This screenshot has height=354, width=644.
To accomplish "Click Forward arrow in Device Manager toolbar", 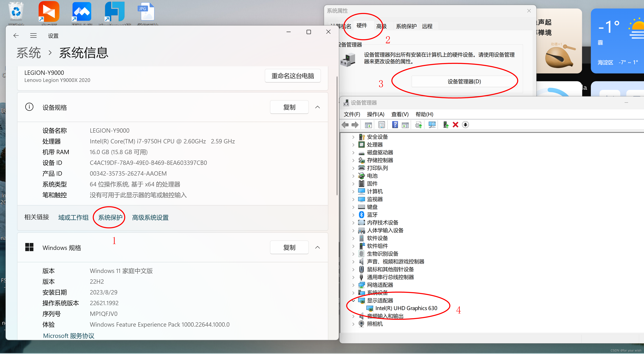I will pos(355,125).
